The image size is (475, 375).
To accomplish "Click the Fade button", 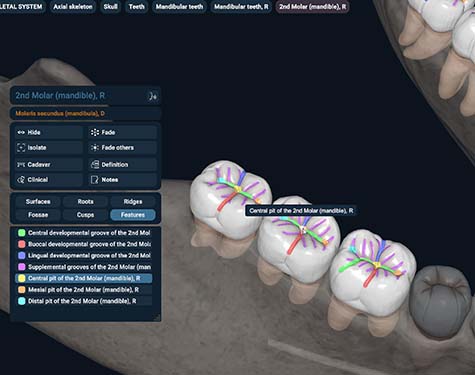I will tap(123, 132).
